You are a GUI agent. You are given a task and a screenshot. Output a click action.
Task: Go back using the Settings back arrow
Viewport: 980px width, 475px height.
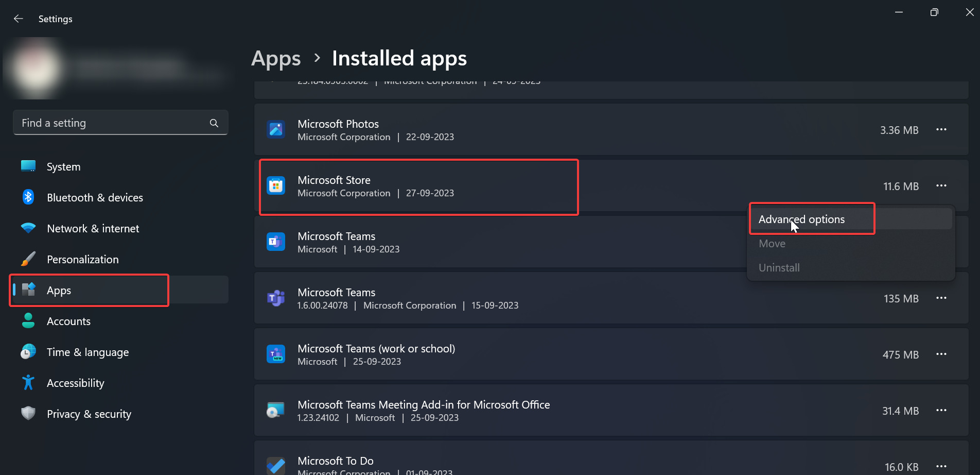click(x=19, y=19)
